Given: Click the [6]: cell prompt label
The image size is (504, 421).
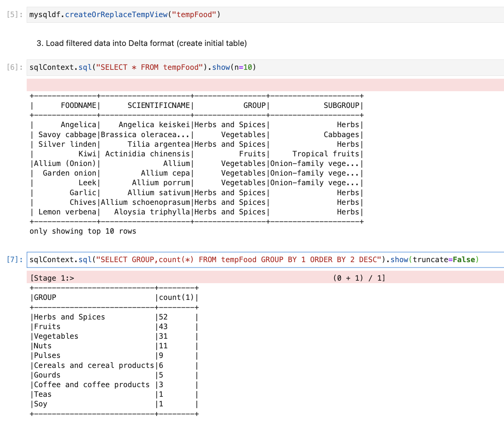Looking at the screenshot, I should tap(15, 67).
